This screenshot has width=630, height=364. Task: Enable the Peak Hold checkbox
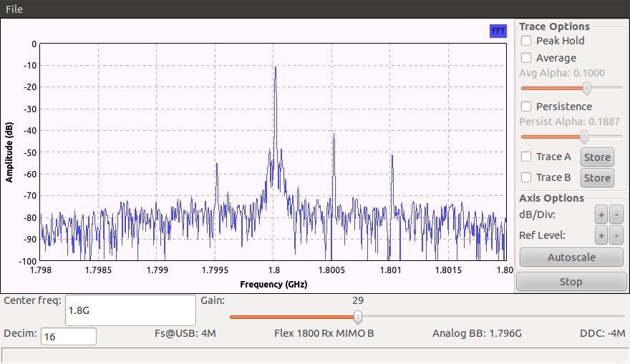[x=526, y=41]
